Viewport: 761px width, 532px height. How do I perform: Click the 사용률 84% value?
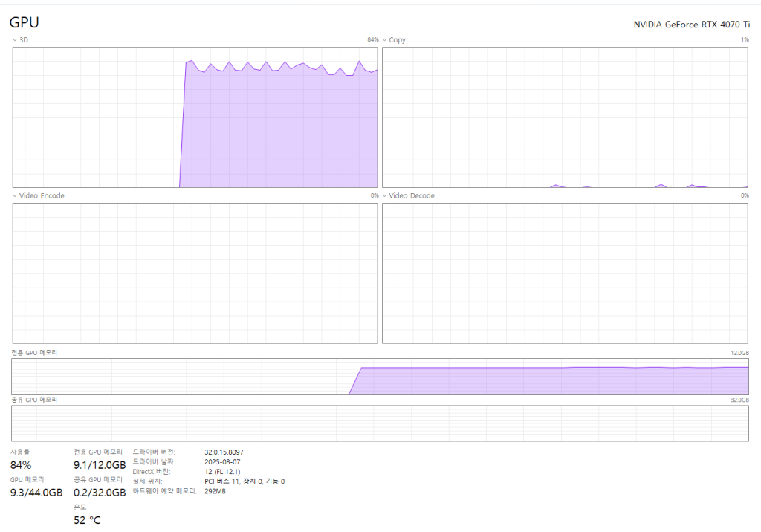point(21,465)
